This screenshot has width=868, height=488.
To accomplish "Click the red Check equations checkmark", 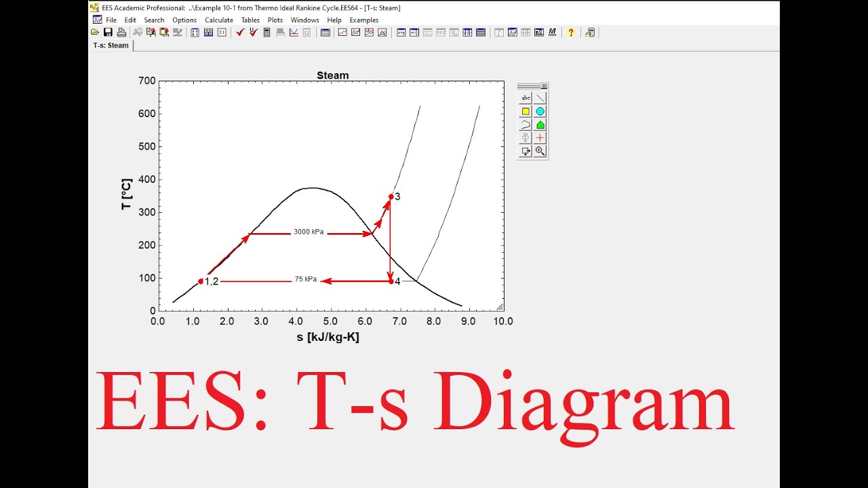I will click(240, 33).
